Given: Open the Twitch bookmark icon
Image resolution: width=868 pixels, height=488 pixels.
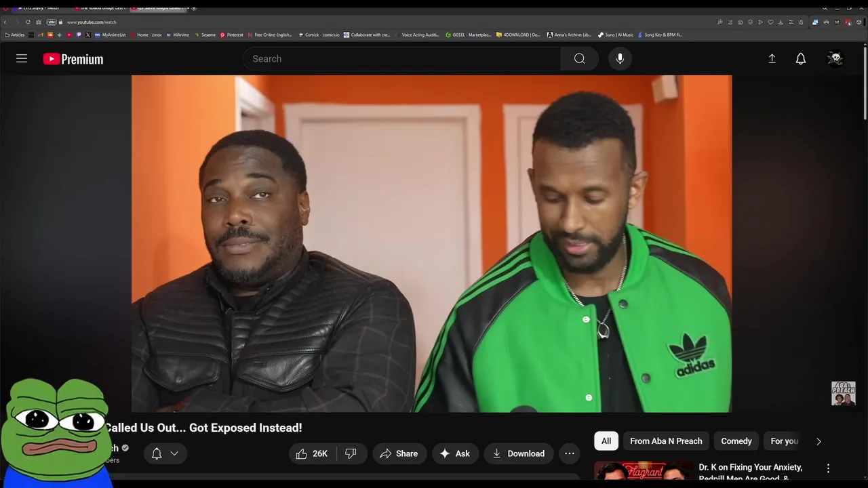Looking at the screenshot, I should [79, 35].
